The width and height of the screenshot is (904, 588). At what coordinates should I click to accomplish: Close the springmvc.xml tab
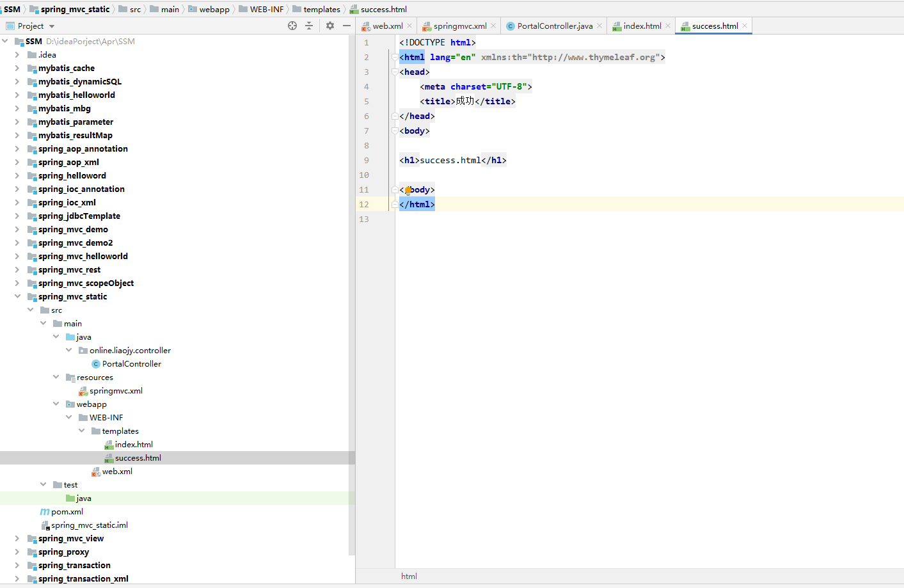[x=493, y=26]
